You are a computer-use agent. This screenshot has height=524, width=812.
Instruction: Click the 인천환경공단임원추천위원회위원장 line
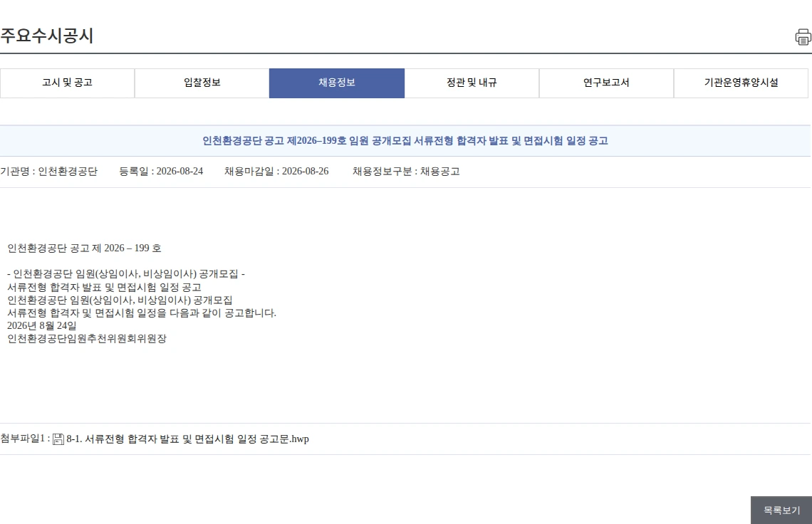(x=87, y=339)
